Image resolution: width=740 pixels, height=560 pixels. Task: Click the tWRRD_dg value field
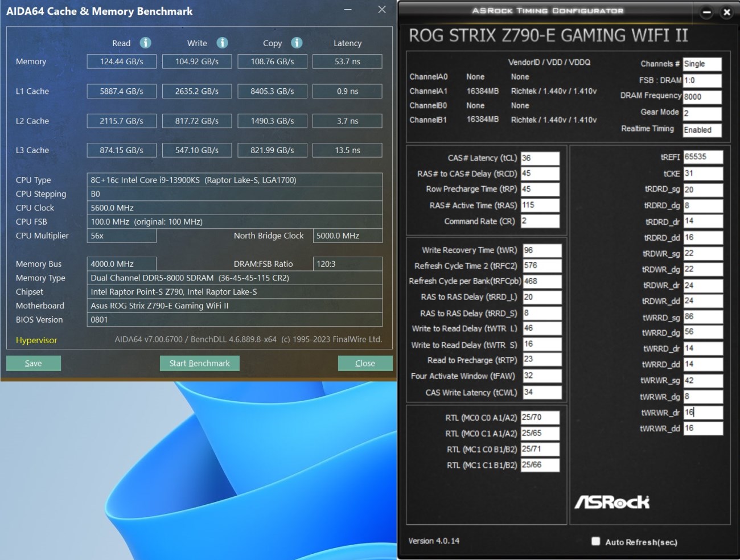[x=703, y=332]
